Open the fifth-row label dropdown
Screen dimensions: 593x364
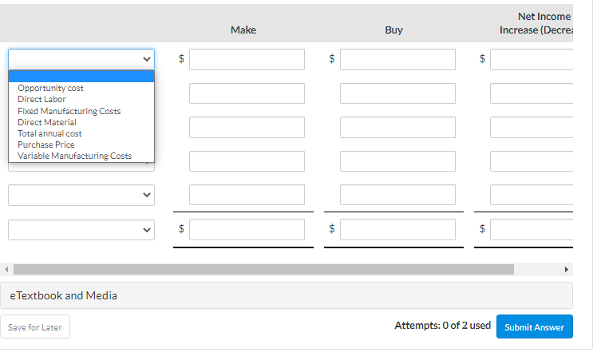tap(81, 195)
